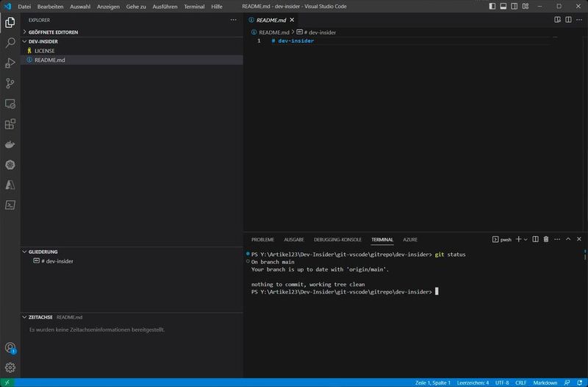The image size is (588, 387).
Task: Toggle bottom panel visibility
Action: [503, 7]
